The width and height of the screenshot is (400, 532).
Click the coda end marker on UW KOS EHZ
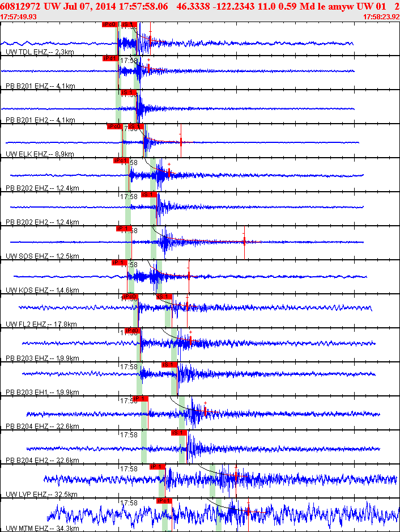click(x=189, y=276)
